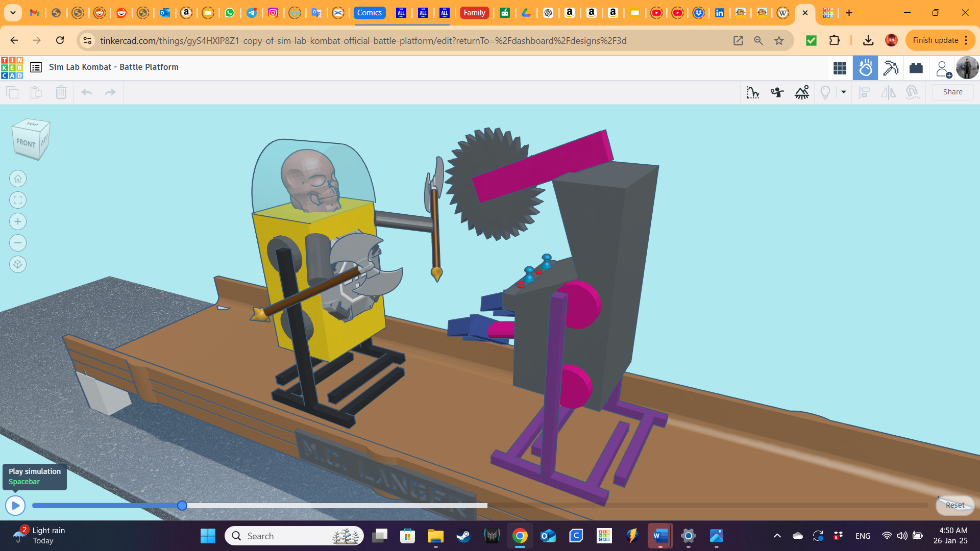Select the Sim Lab hand icon

(x=865, y=68)
